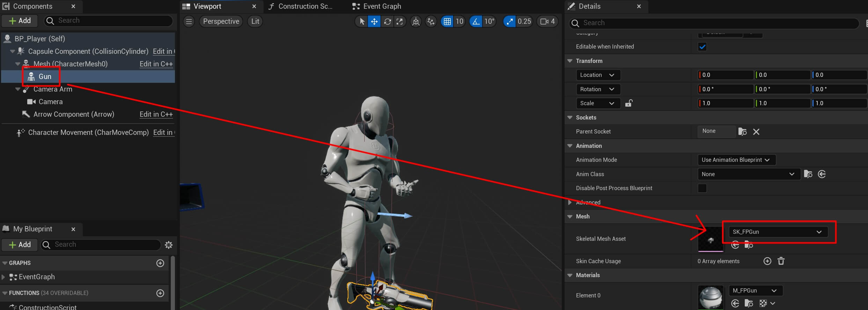Open the Anim Class dropdown
The image size is (868, 310).
pos(749,174)
